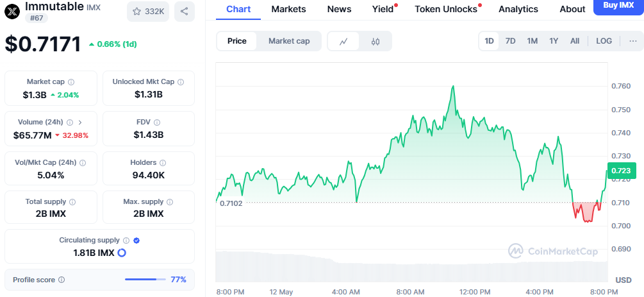Add IMX to watchlist via star button
Screen dimensions: 644x297
pyautogui.click(x=148, y=12)
